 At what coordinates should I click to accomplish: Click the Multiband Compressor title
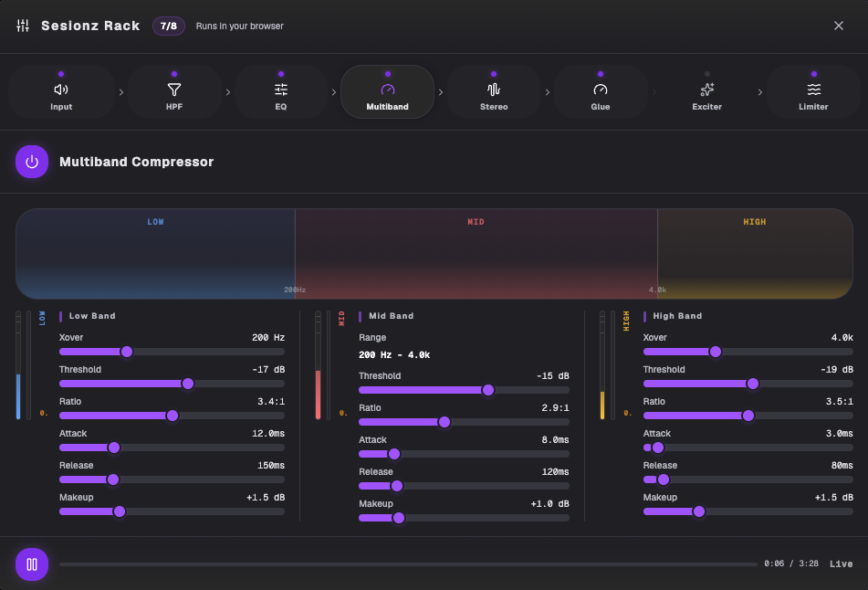point(136,162)
